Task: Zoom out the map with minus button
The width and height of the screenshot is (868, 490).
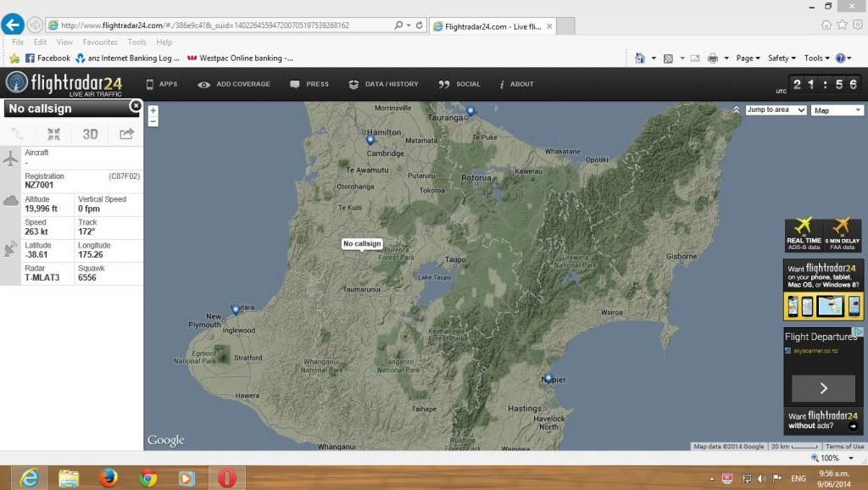Action: [153, 122]
